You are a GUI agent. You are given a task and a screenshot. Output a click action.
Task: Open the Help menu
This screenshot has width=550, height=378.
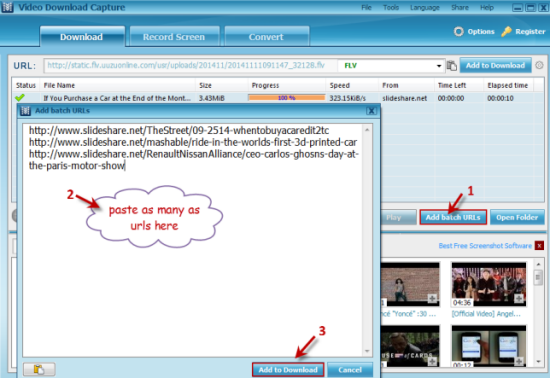pyautogui.click(x=487, y=7)
